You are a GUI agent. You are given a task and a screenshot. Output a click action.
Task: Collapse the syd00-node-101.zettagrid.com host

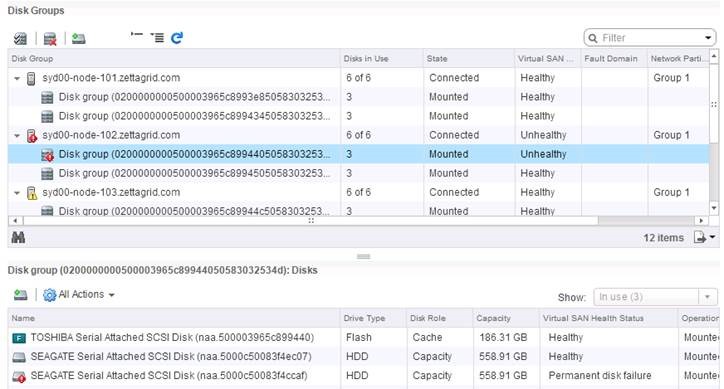coord(17,78)
